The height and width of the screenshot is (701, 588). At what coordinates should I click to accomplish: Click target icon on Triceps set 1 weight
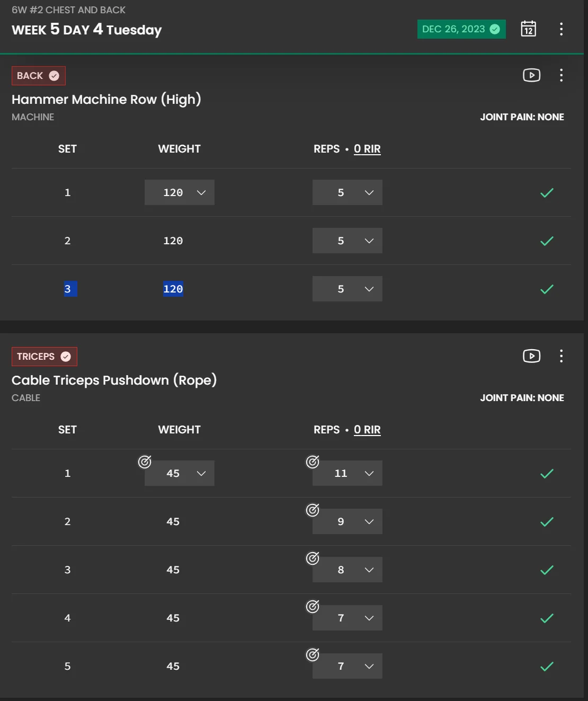(x=145, y=462)
